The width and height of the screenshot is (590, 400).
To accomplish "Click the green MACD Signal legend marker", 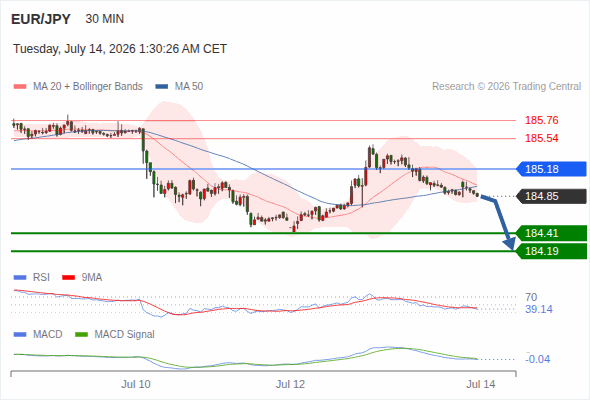I will pyautogui.click(x=81, y=335).
